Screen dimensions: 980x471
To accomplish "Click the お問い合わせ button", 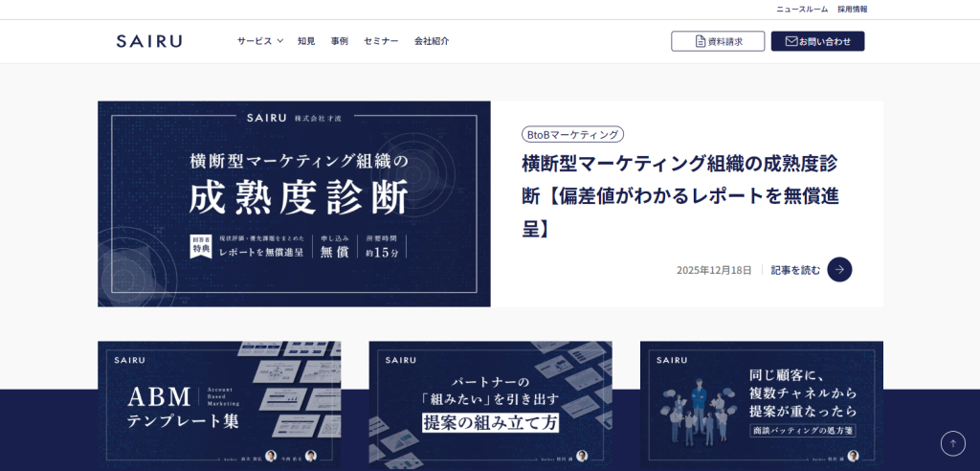I will click(x=817, y=41).
